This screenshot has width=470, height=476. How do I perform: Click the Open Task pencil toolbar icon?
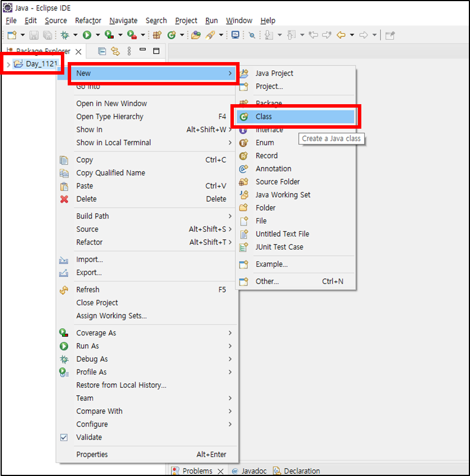(x=211, y=35)
